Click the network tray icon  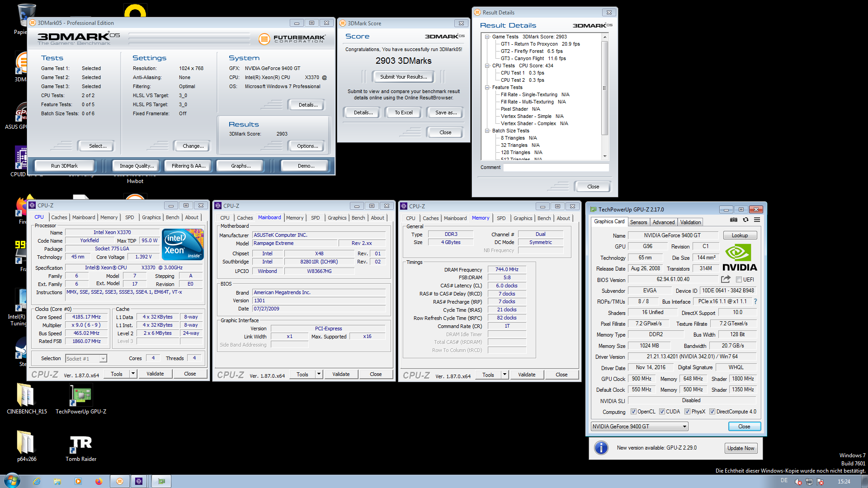coord(809,482)
